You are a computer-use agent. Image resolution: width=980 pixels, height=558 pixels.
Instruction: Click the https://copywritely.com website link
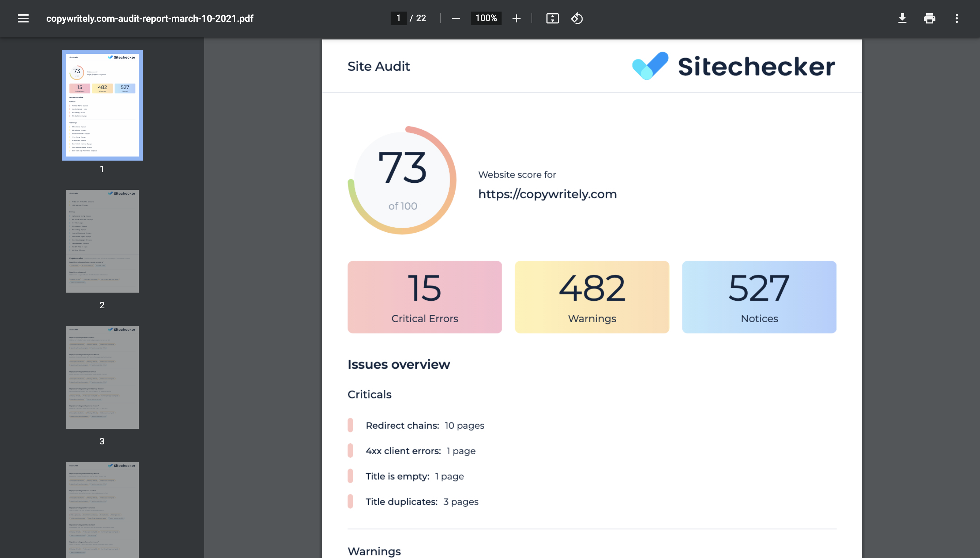pyautogui.click(x=547, y=194)
